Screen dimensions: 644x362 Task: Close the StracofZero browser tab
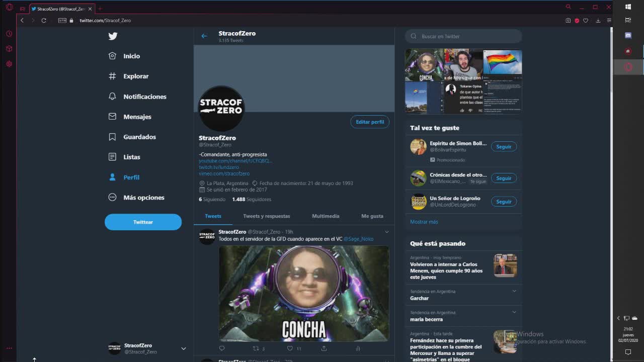[90, 9]
